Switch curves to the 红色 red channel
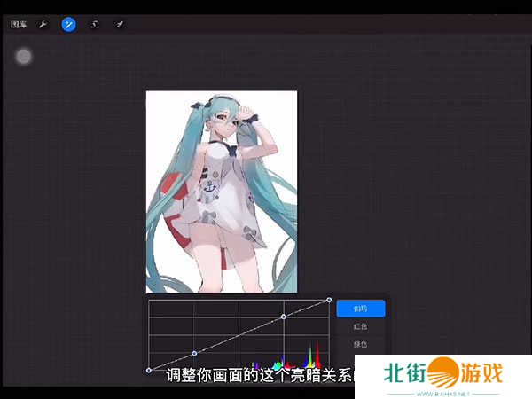Screen dimensions: 532x399 (361, 326)
